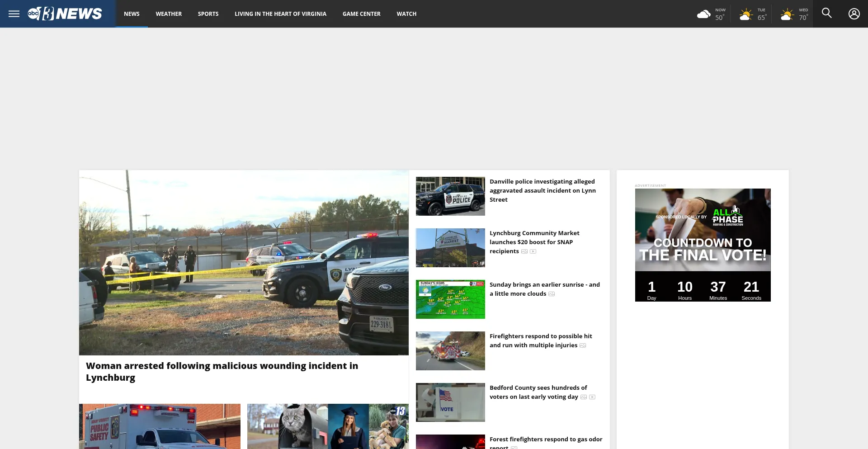Click video icon beside Lynchburg Community Market story
The height and width of the screenshot is (449, 868).
[x=533, y=251]
